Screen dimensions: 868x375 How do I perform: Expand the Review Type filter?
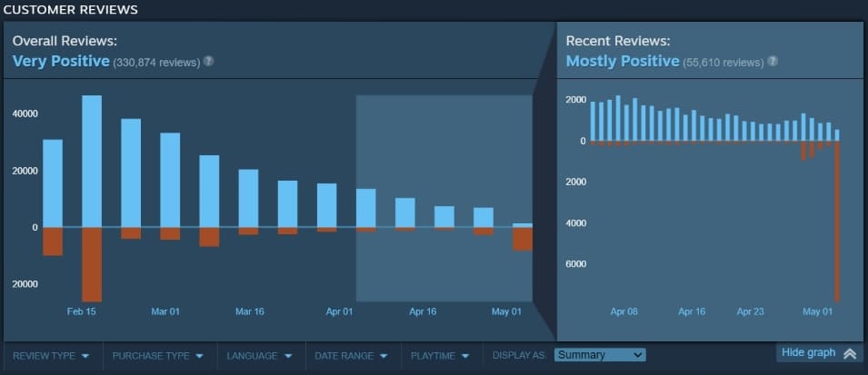click(x=51, y=356)
